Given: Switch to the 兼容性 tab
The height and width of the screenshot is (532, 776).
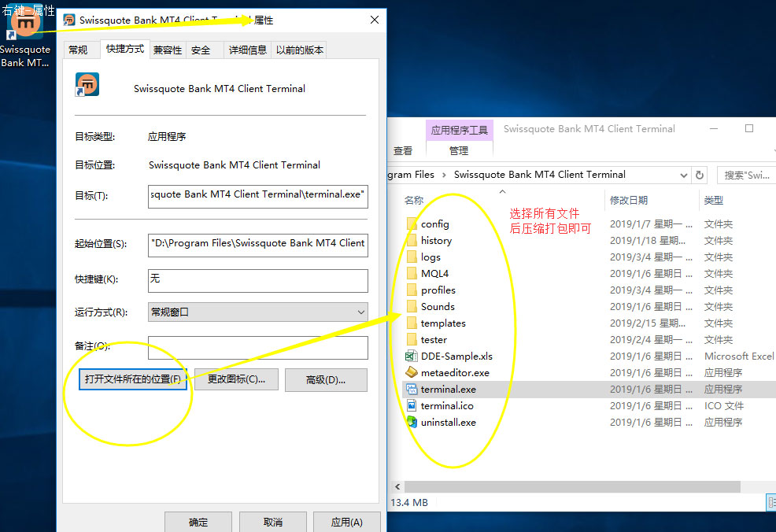Looking at the screenshot, I should point(167,50).
